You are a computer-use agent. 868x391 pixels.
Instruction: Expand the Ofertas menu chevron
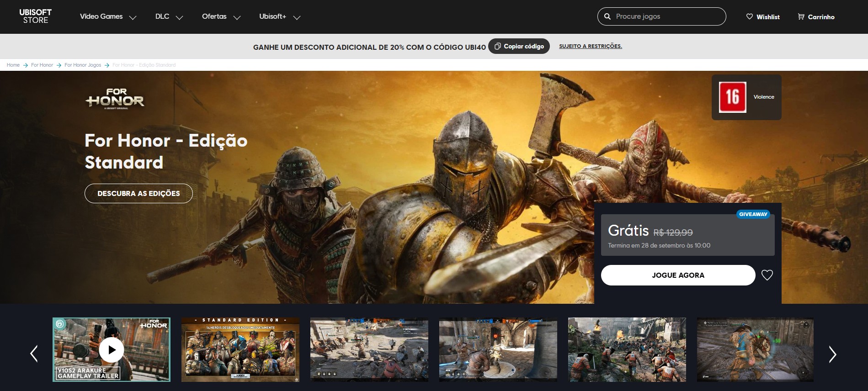[237, 18]
